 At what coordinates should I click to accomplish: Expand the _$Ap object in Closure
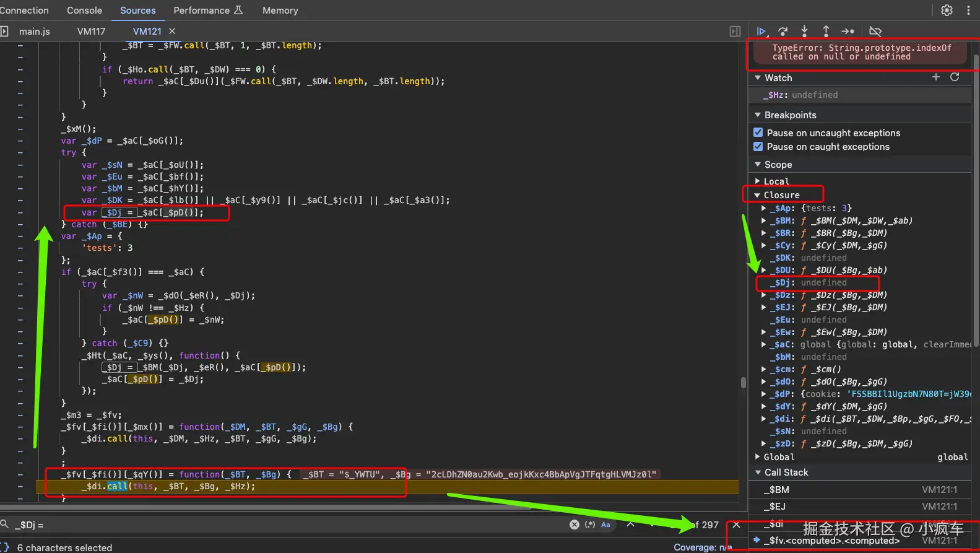click(x=763, y=208)
